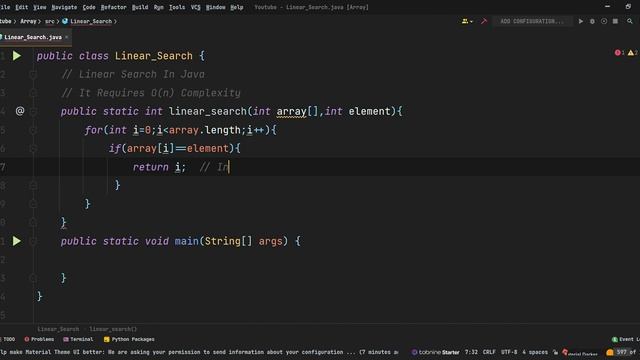Screen dimensions: 640x360
Task: Open the Material Theme status bar widget
Action: pyautogui.click(x=580, y=353)
